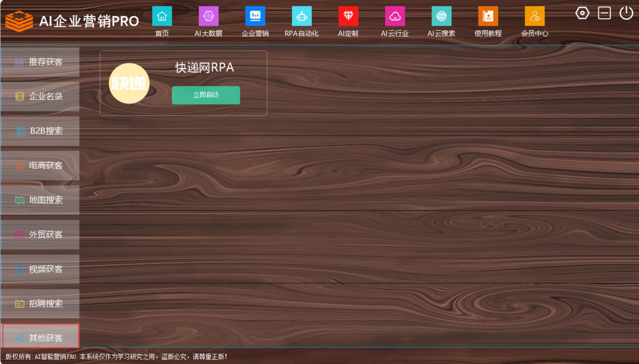Screen dimensions: 639x364
Task: Open the B2B搜索 sidebar section
Action: click(40, 131)
